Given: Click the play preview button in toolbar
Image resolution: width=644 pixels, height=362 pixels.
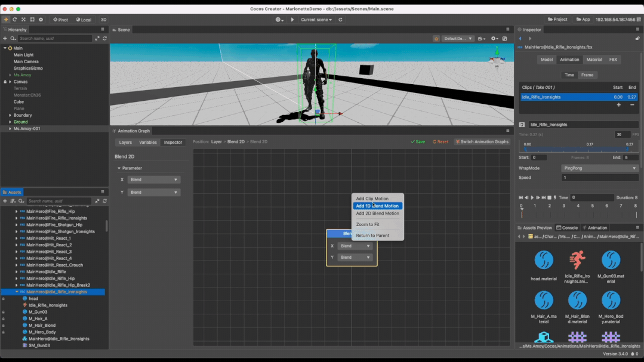Looking at the screenshot, I should 292,19.
